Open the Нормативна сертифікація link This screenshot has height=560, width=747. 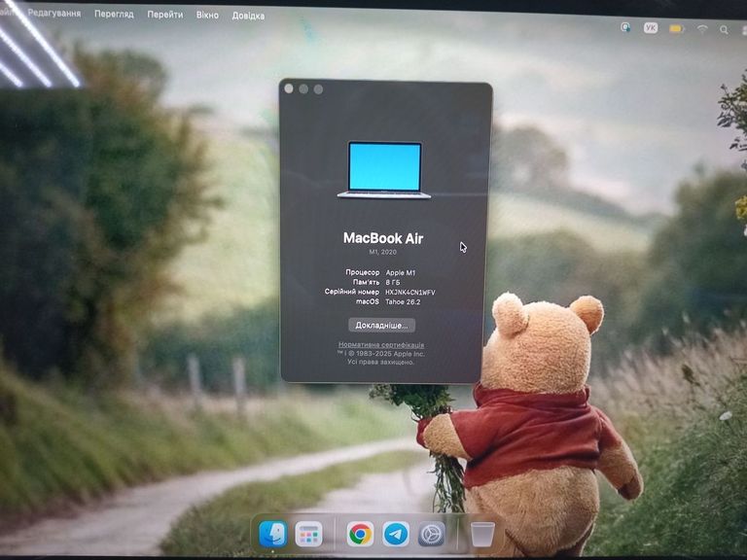(381, 344)
